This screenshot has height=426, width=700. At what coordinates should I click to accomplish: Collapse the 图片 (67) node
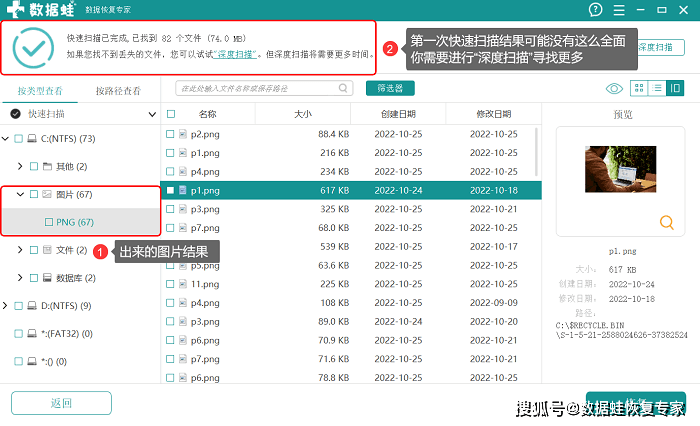click(x=20, y=194)
